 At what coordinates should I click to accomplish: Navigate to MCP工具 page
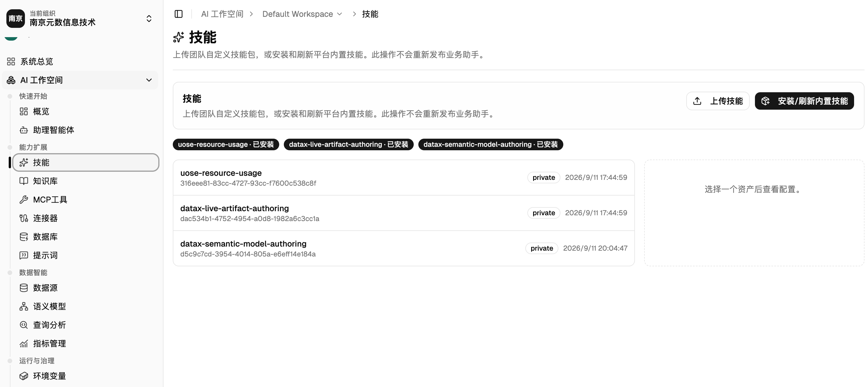(86, 200)
